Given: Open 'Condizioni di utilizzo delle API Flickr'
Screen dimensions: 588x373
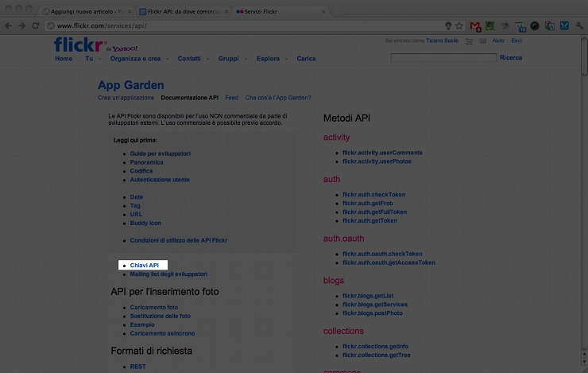Looking at the screenshot, I should 179,240.
